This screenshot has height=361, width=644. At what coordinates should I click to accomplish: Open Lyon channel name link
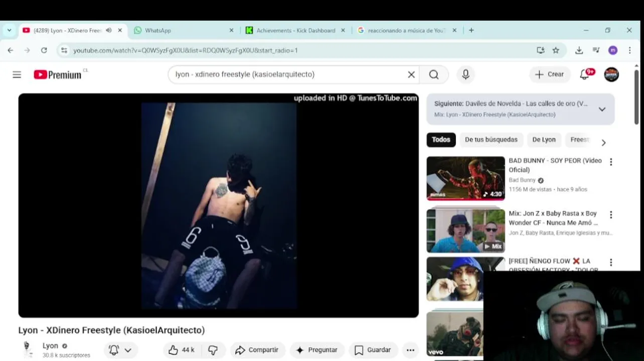pyautogui.click(x=50, y=346)
